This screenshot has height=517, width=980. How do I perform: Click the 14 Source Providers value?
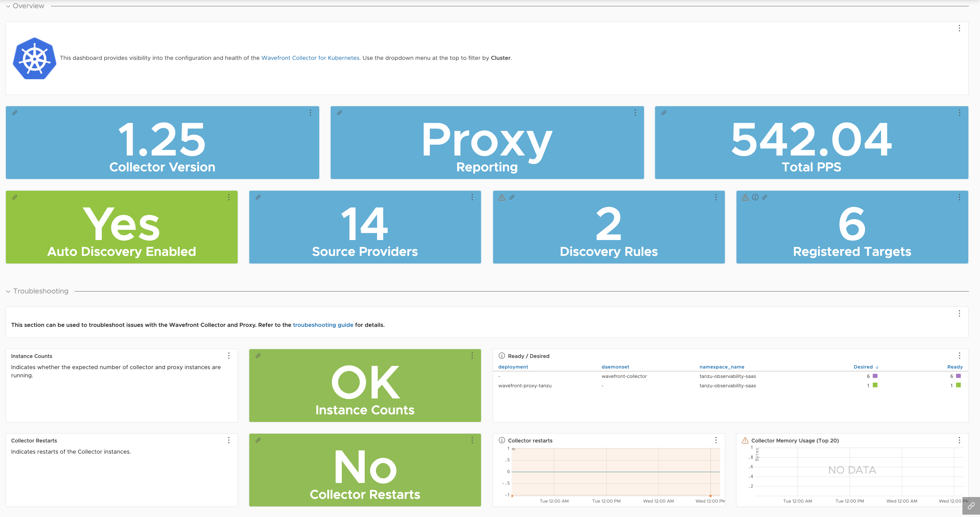(364, 224)
